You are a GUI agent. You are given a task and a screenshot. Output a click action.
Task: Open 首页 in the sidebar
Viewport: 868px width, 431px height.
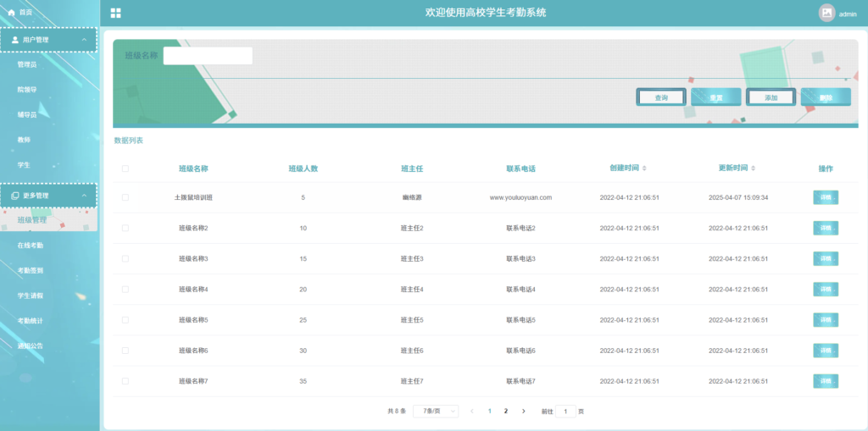coord(25,12)
